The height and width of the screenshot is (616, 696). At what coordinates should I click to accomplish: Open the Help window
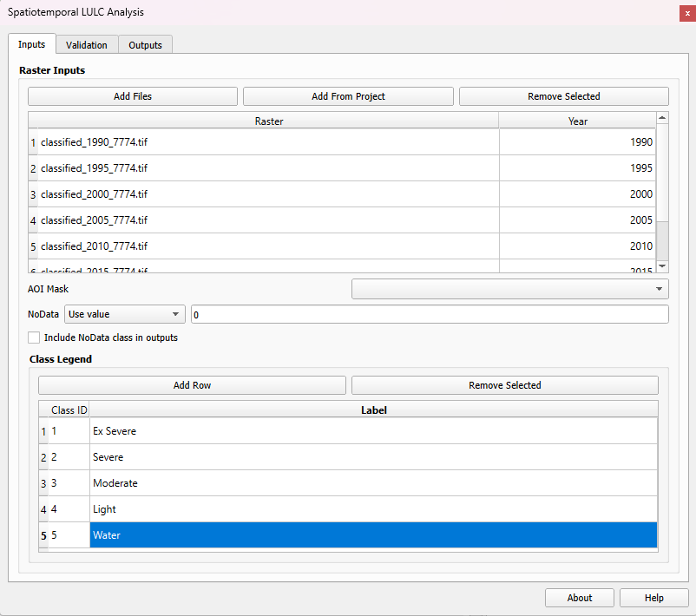pos(653,597)
